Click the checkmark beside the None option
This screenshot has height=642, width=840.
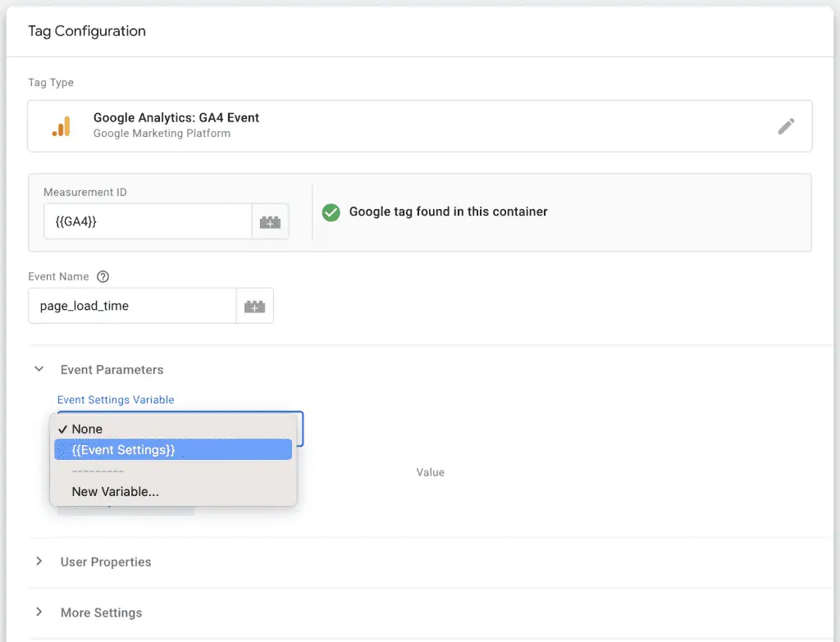(63, 429)
